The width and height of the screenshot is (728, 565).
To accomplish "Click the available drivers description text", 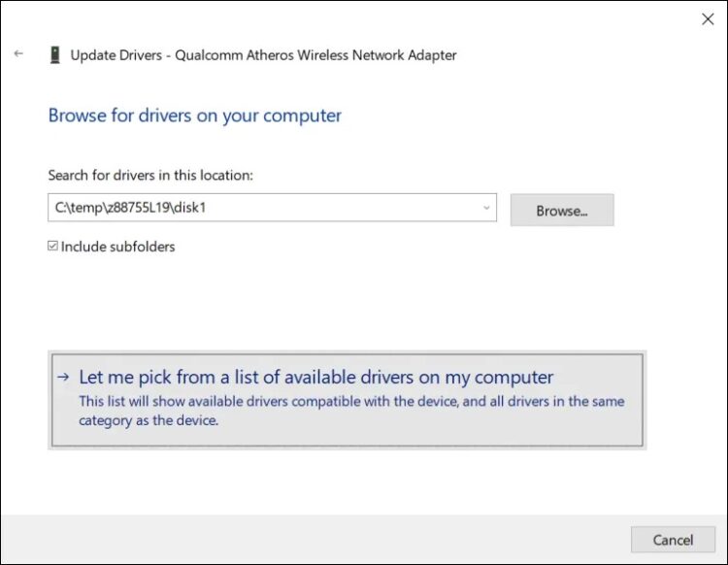I will tap(351, 411).
